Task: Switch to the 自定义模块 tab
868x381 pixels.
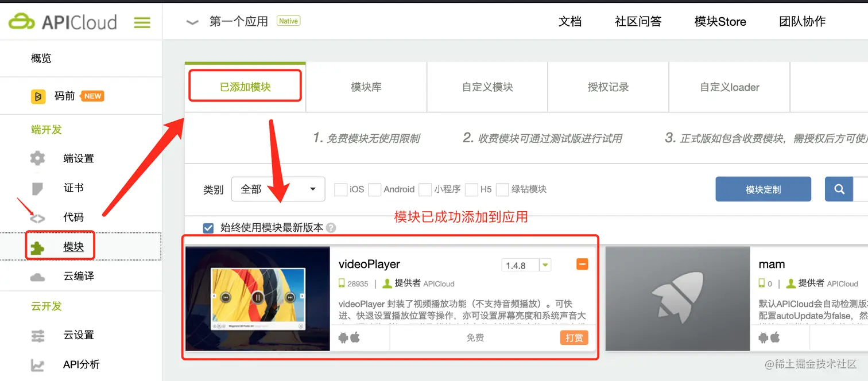Action: coord(487,87)
